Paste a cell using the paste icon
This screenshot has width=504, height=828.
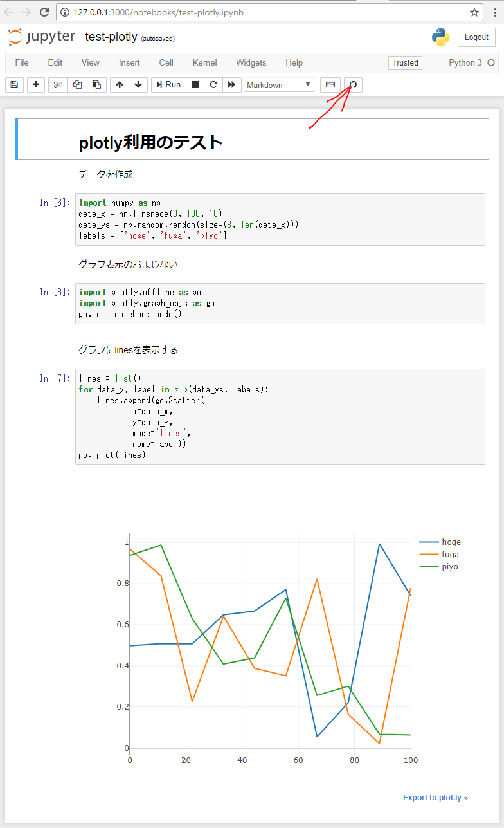[x=96, y=84]
